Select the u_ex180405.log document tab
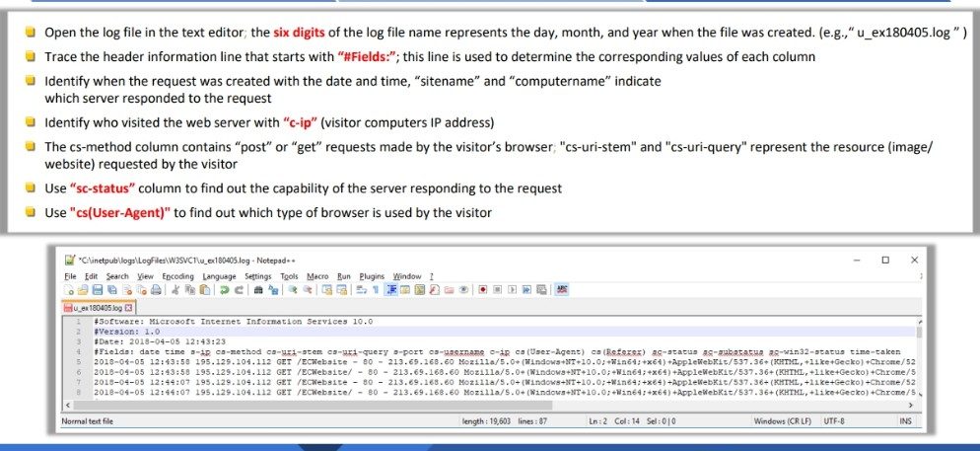Screen dimensions: 980x451 coord(99,308)
